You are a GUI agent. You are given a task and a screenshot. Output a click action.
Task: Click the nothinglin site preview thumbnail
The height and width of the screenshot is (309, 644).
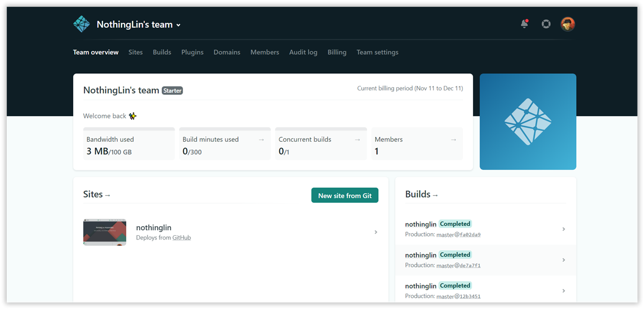[105, 232]
